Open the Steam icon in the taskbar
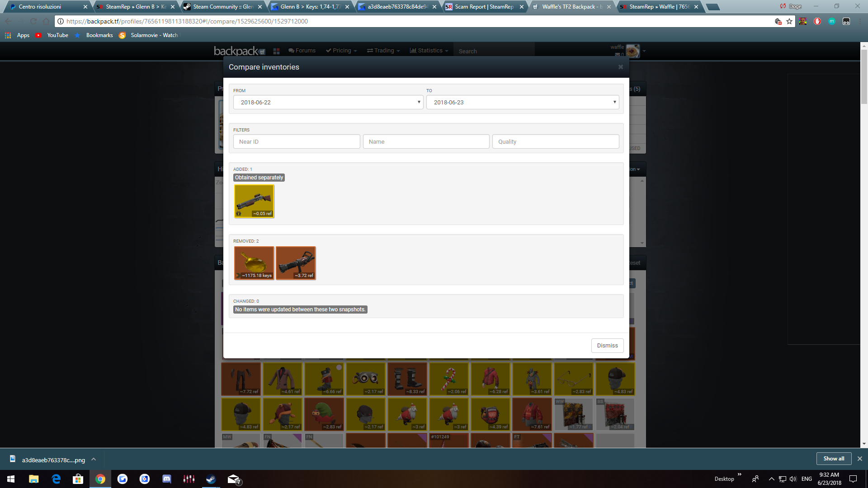 tap(211, 479)
